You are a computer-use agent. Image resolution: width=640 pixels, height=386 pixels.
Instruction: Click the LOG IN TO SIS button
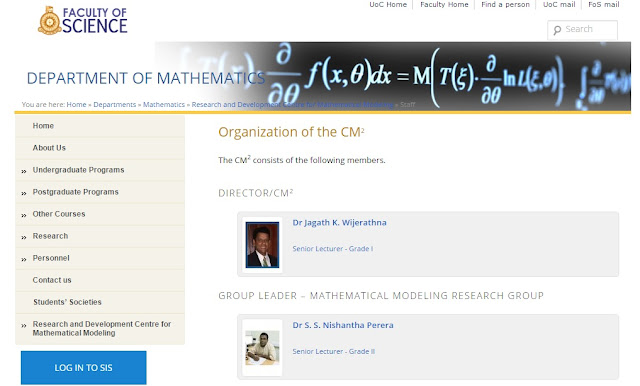tap(84, 368)
